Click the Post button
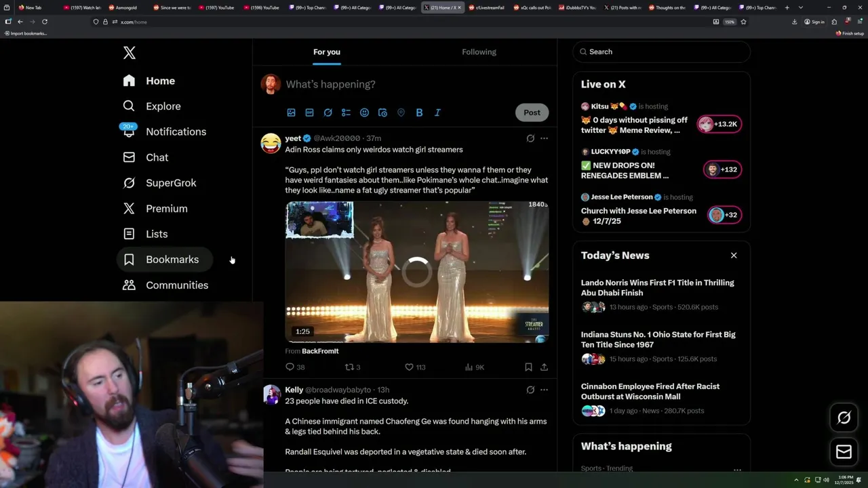The width and height of the screenshot is (868, 488). (x=532, y=113)
